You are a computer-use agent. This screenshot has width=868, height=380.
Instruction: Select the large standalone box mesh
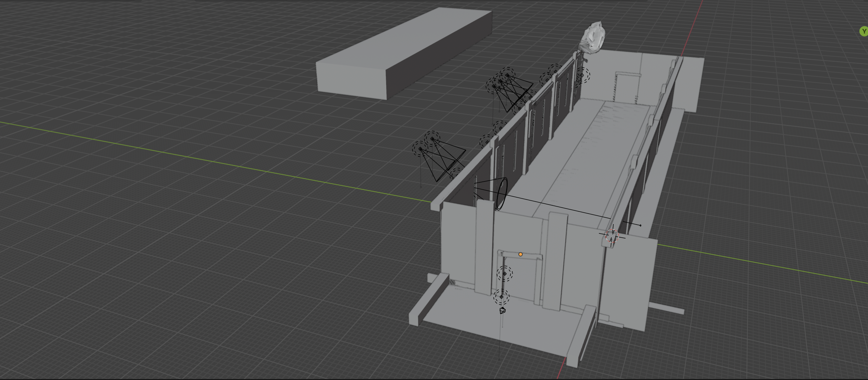pos(404,53)
